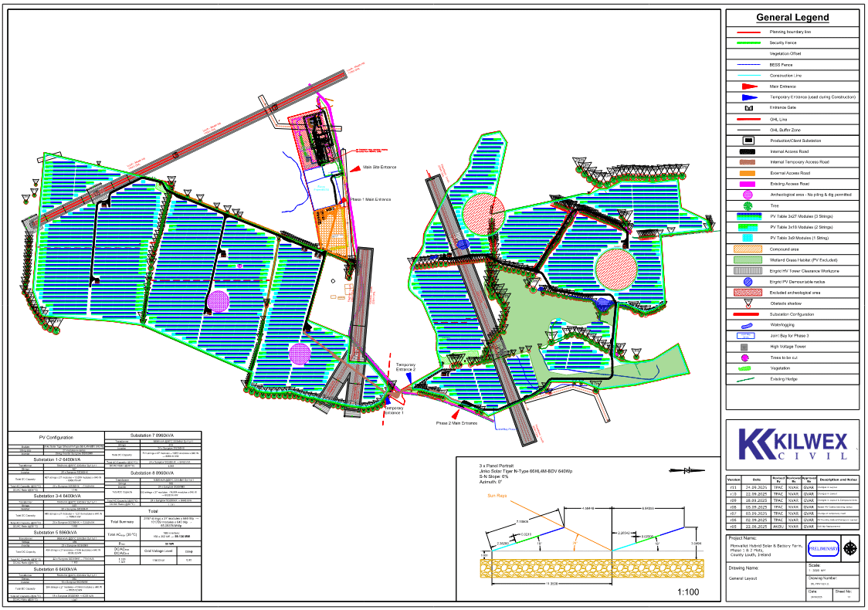This screenshot has height=610, width=868.
Task: Click the orange External Access Road swatch
Action: (x=747, y=173)
